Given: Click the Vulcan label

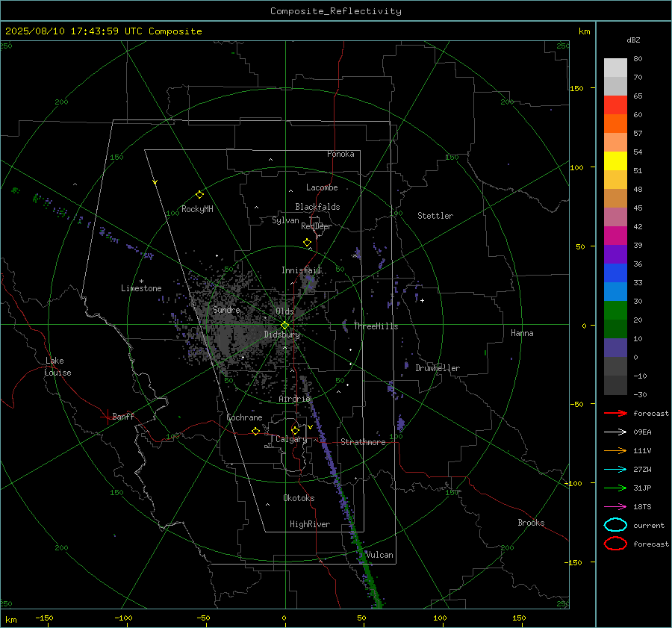Looking at the screenshot, I should (x=379, y=555).
